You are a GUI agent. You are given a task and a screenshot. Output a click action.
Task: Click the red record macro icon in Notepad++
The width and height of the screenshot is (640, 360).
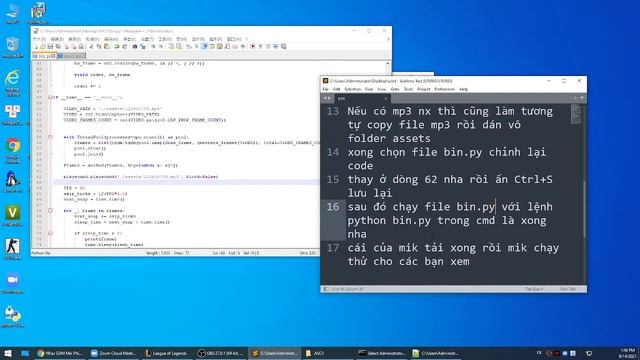tap(253, 47)
